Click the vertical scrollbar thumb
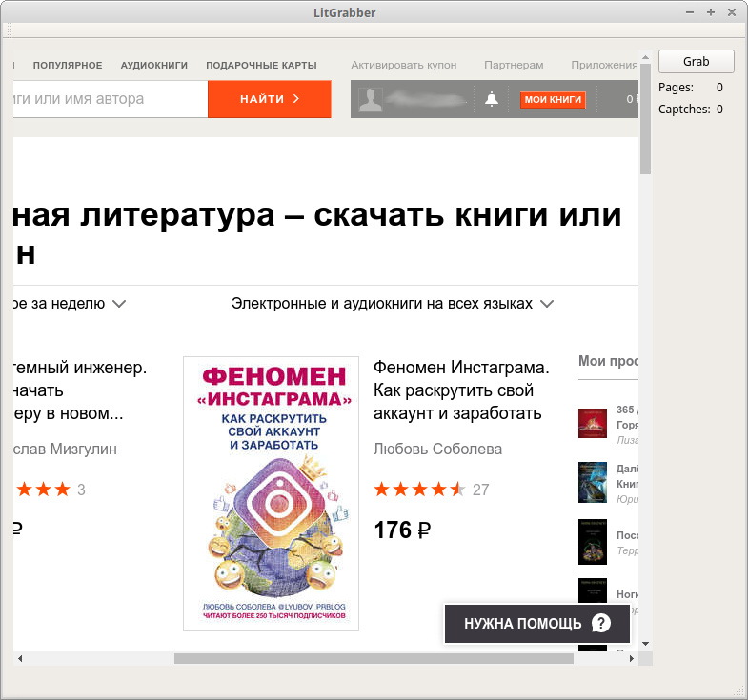 [x=645, y=119]
